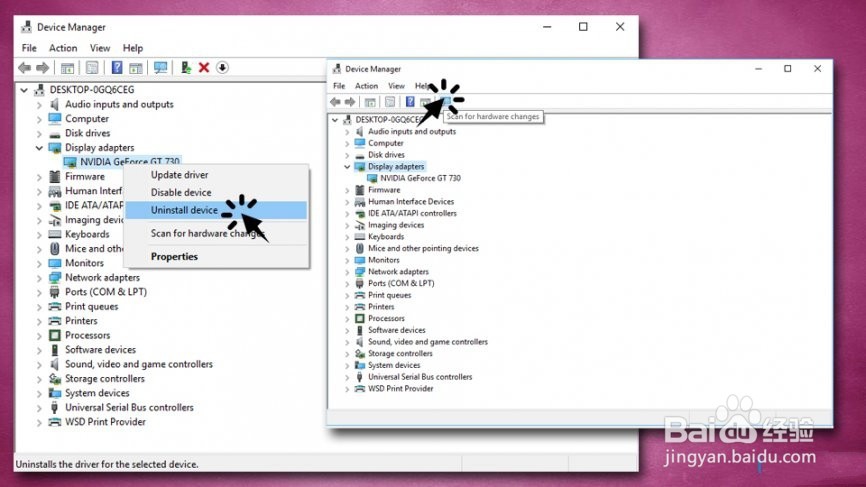Expand Network adapters in left window

(x=39, y=278)
